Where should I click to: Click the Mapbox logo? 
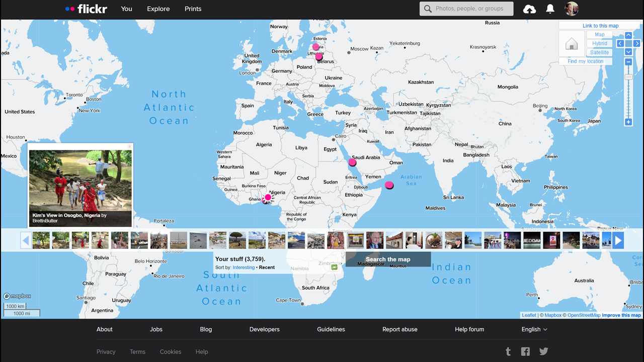coord(18,296)
